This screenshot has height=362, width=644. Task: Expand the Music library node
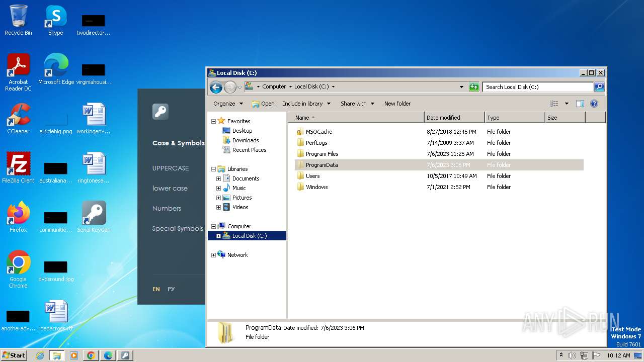[x=218, y=189]
